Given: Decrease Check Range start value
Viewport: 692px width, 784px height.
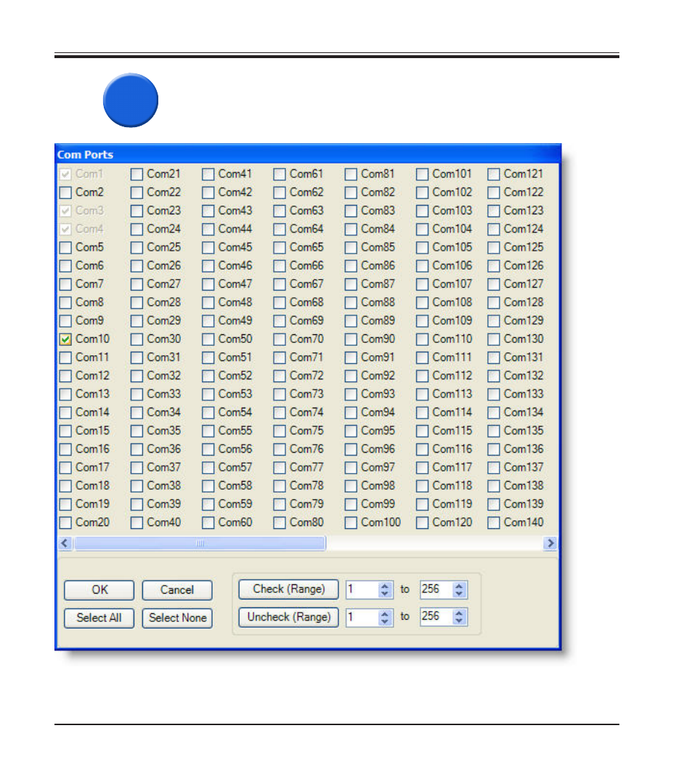Looking at the screenshot, I should point(384,594).
